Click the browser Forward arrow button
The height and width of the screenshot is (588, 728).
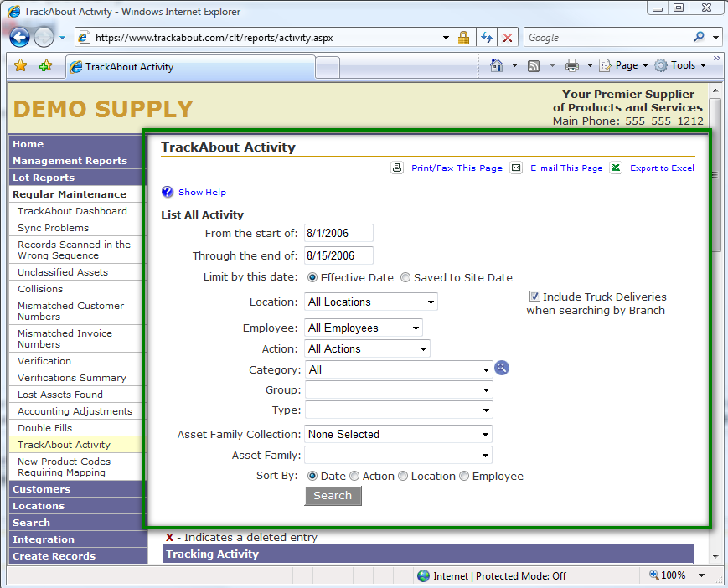tap(44, 38)
